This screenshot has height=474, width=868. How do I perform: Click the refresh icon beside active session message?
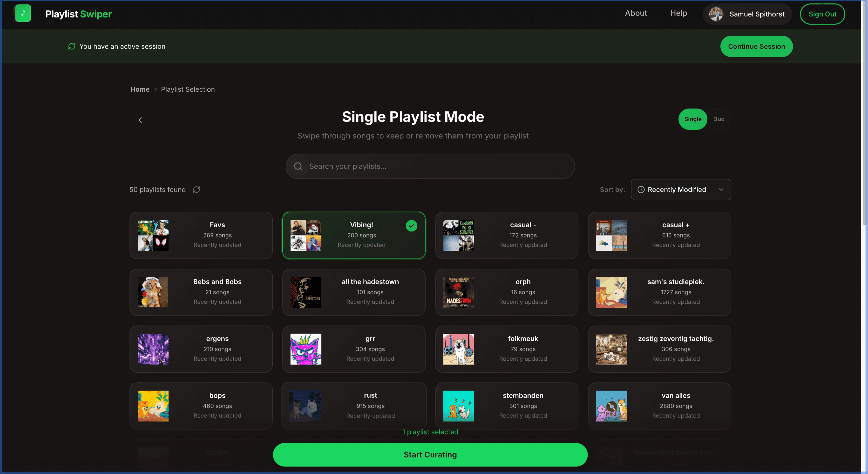point(71,46)
